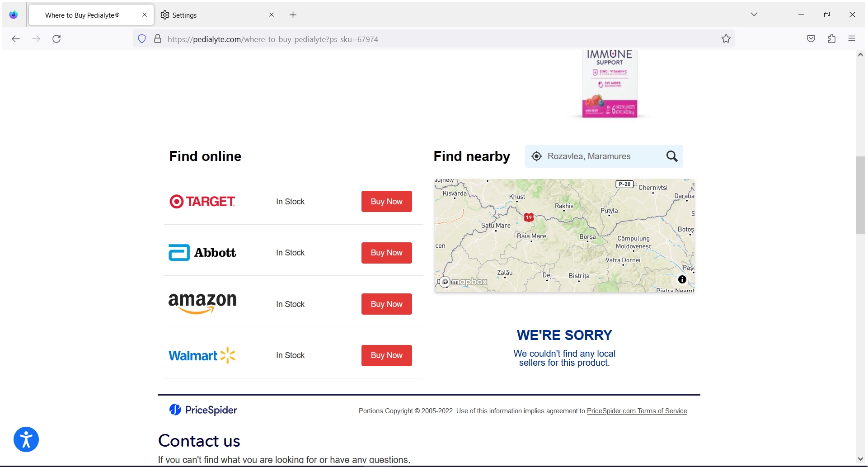
Task: Click the tracking protection shield icon
Action: 141,39
